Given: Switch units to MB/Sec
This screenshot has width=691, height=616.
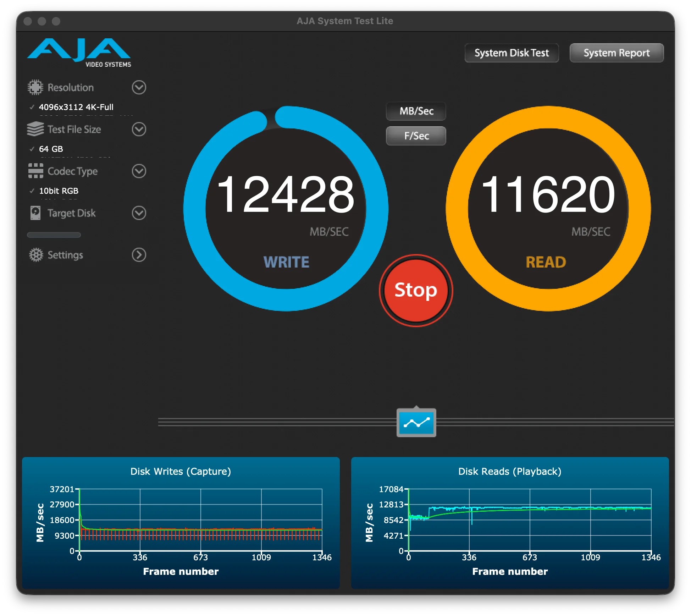Looking at the screenshot, I should 416,111.
